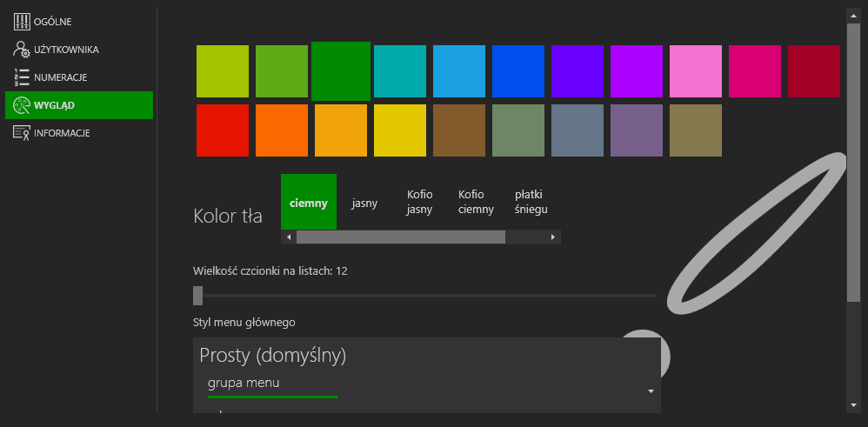Click the page scrollbar up arrow
Image resolution: width=868 pixels, height=427 pixels.
point(853,15)
